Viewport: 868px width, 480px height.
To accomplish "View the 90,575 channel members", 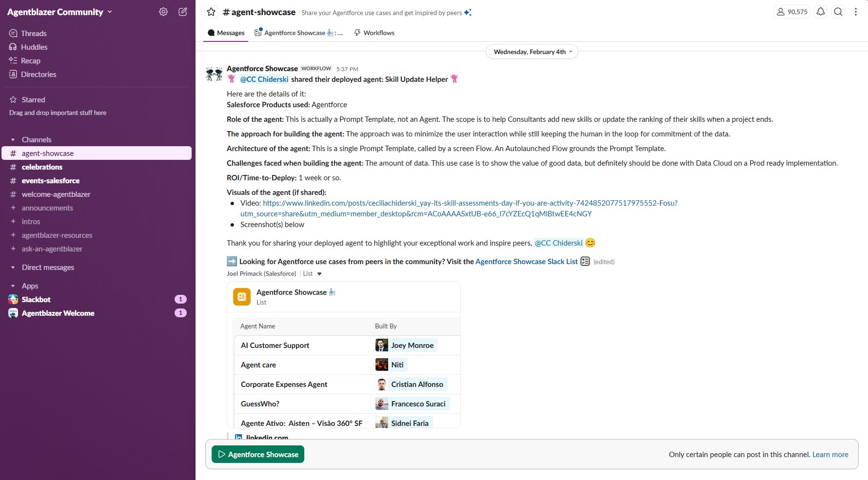I will [792, 12].
